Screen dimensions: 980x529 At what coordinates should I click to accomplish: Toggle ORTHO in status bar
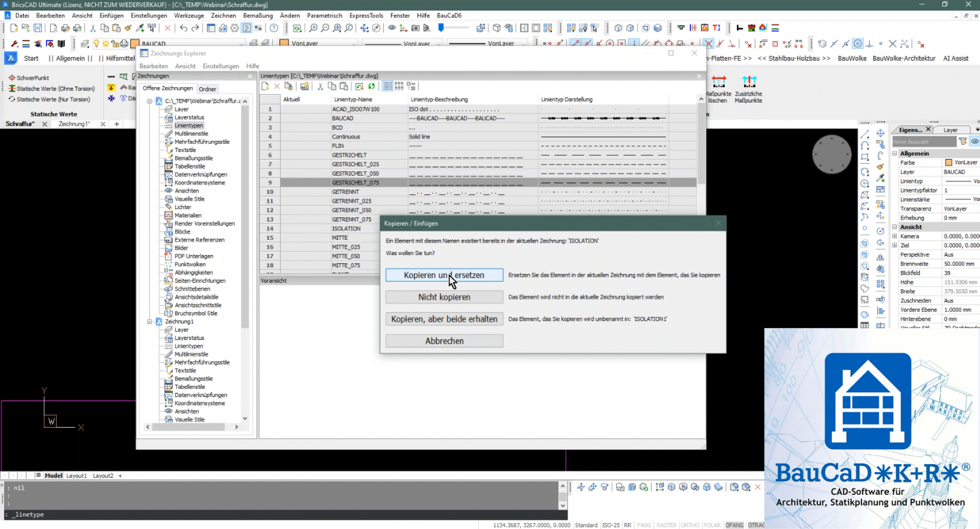pos(690,525)
